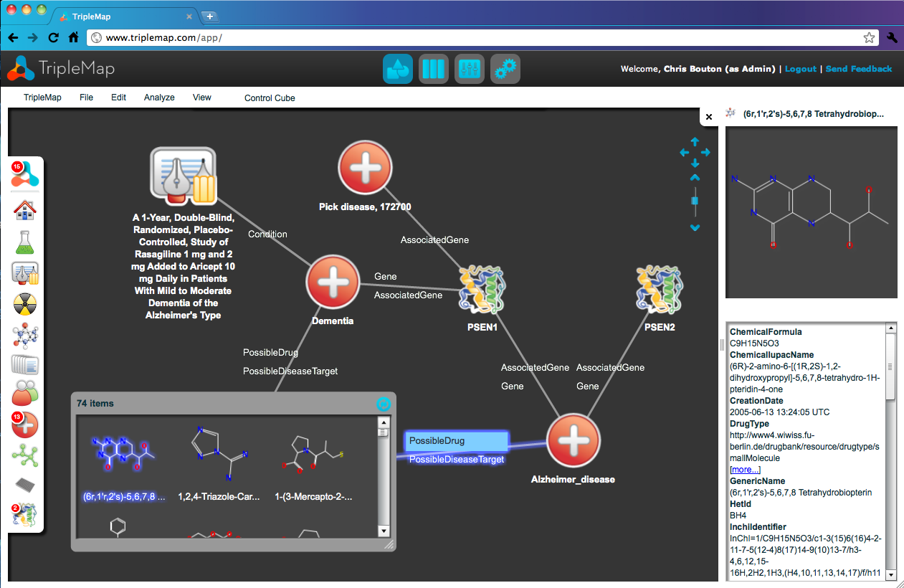Open the gears settings button

tap(505, 69)
